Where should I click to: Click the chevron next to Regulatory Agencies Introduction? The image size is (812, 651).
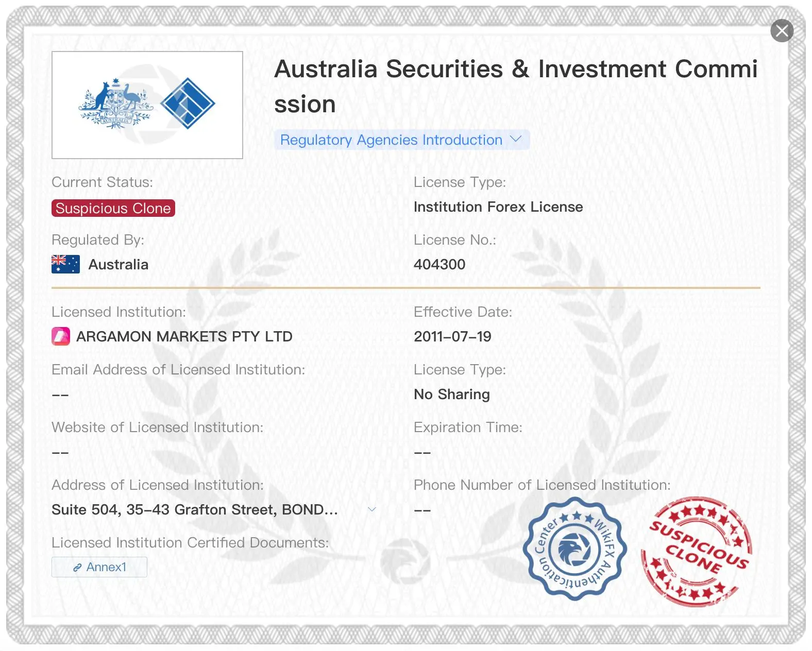(516, 139)
